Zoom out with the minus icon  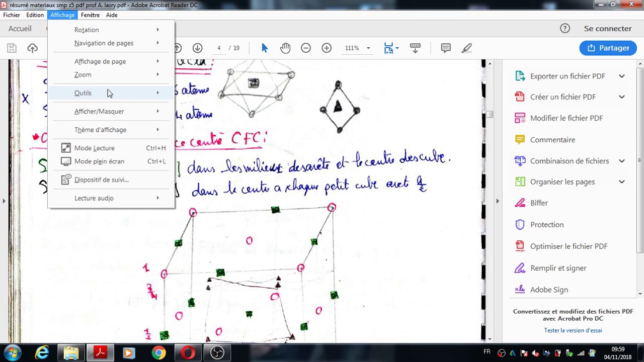click(x=306, y=48)
